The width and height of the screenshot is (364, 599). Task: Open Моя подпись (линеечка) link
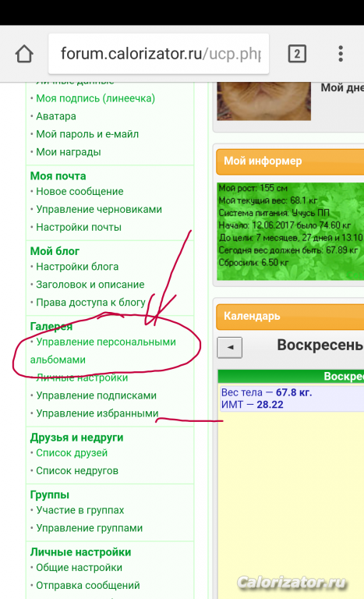click(96, 98)
